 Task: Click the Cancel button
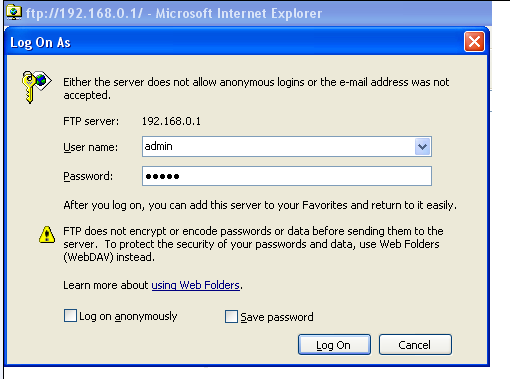[415, 345]
